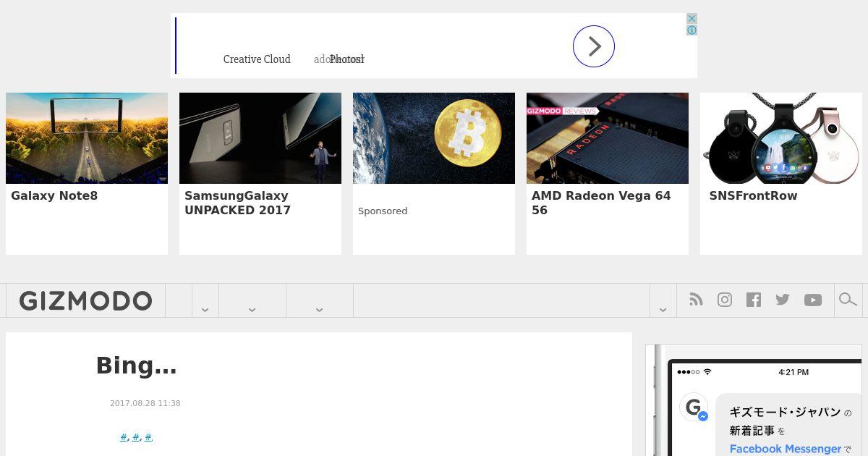The image size is (868, 456).
Task: Expand the second nav dropdown chevron after the logo
Action: tap(252, 309)
